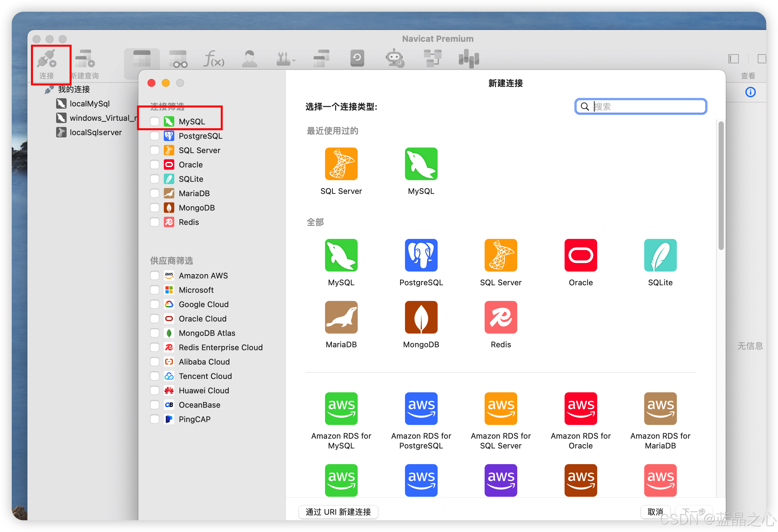Select PostgreSQL icon under 全部

tap(421, 256)
